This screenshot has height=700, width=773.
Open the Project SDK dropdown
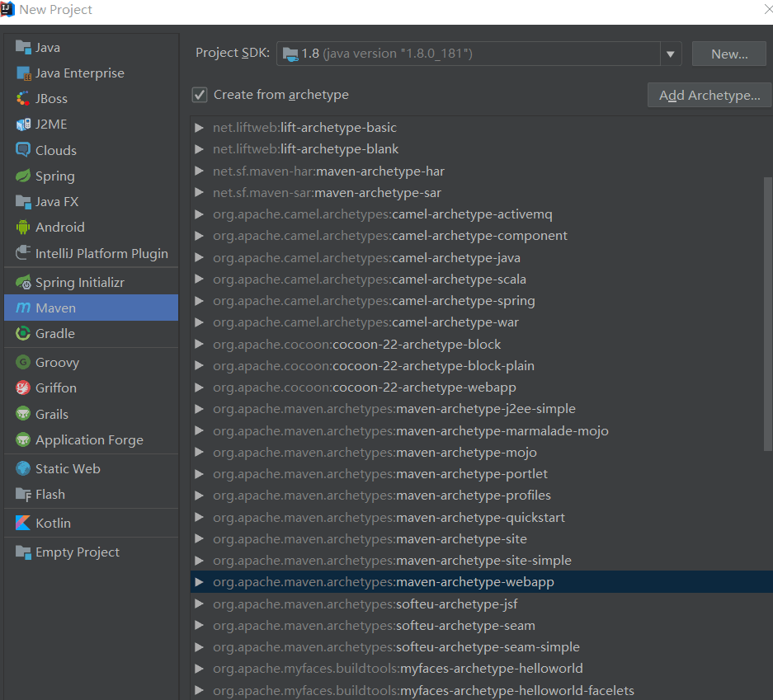pyautogui.click(x=671, y=54)
